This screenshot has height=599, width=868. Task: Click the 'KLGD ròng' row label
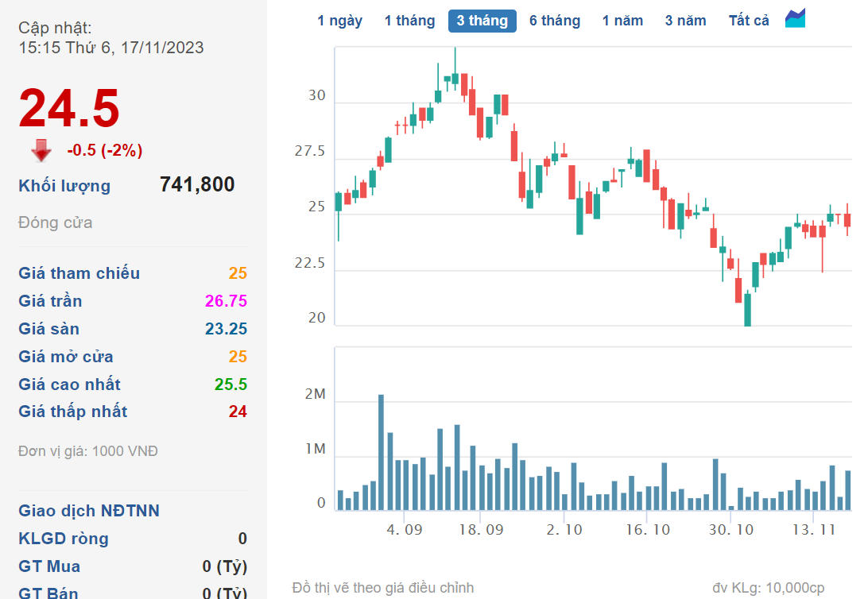tap(64, 539)
